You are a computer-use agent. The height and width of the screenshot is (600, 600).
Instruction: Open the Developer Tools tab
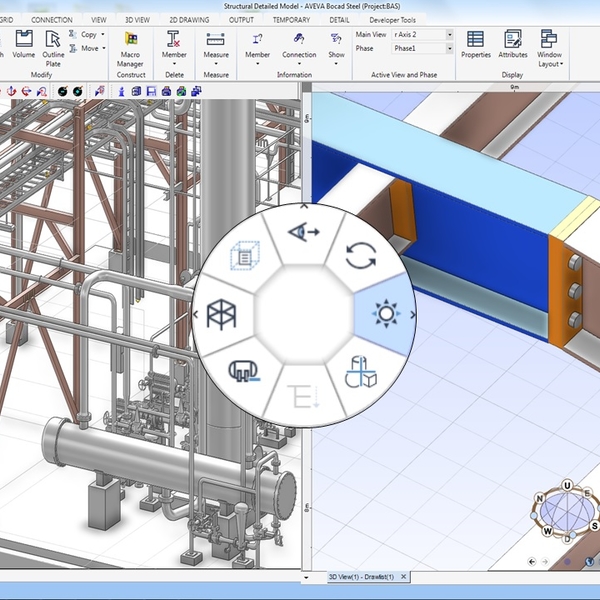coord(392,20)
